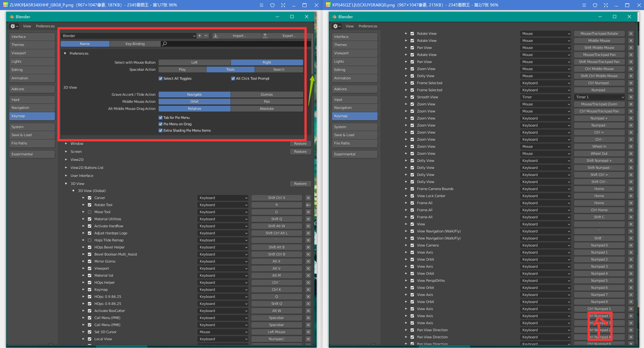The height and width of the screenshot is (348, 644).
Task: Collapse the 3D View (Global) subsection
Action: tap(74, 191)
